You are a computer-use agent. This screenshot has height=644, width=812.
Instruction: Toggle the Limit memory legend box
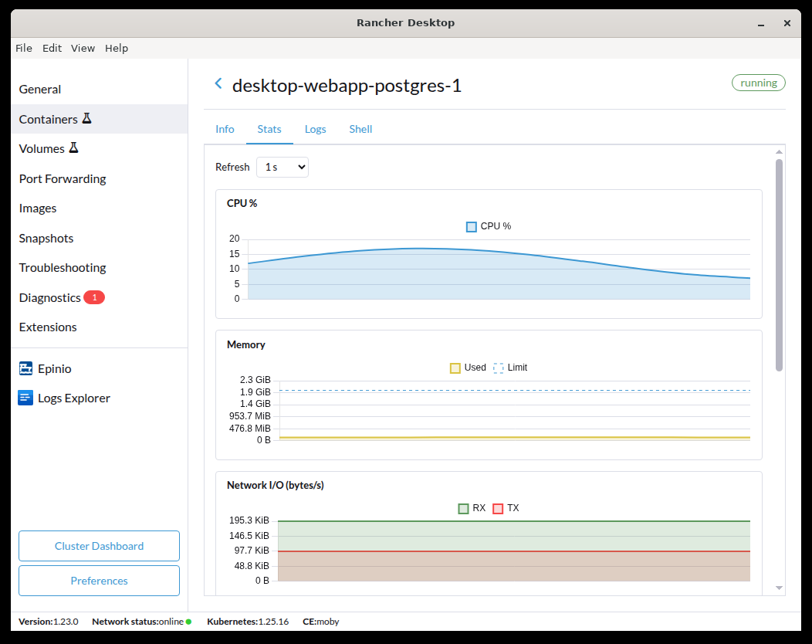point(498,368)
